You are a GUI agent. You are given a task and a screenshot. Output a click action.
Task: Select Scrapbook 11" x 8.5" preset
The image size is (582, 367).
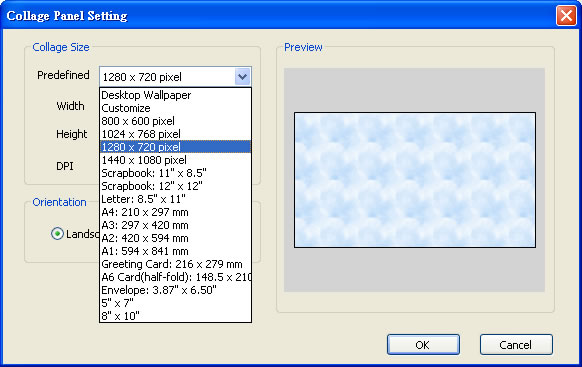[x=175, y=173]
